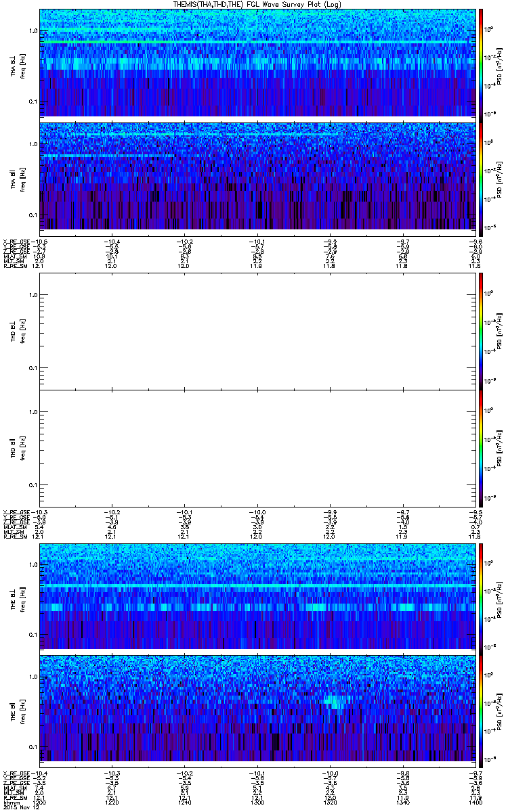508x812 pixels.
Task: Click the 'THD B⊥ freq [Hz]' axis label
Action: click(x=17, y=331)
